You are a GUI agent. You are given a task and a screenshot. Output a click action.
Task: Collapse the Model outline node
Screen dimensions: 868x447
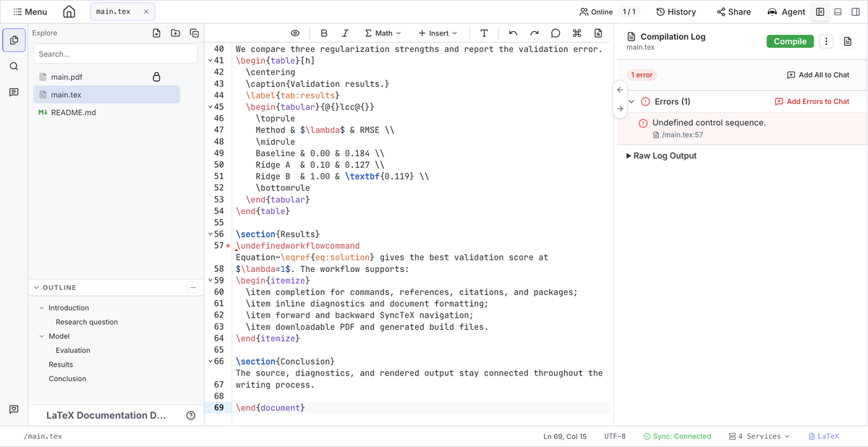41,336
